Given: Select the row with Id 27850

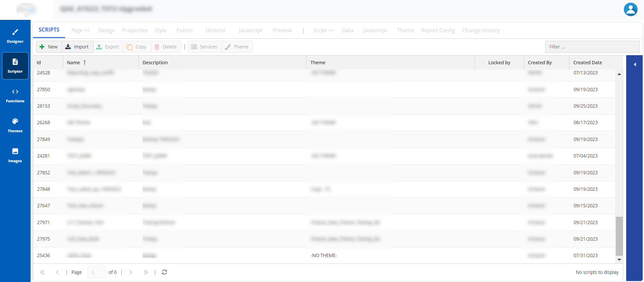Looking at the screenshot, I should pos(324,90).
